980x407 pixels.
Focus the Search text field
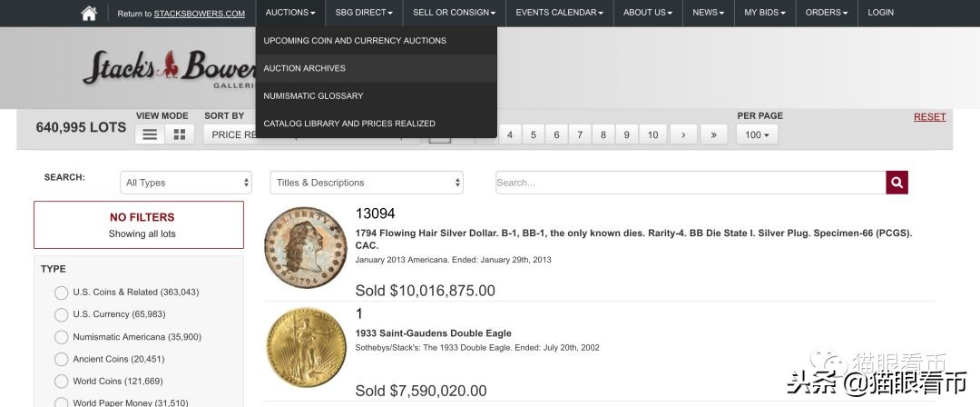pyautogui.click(x=691, y=183)
